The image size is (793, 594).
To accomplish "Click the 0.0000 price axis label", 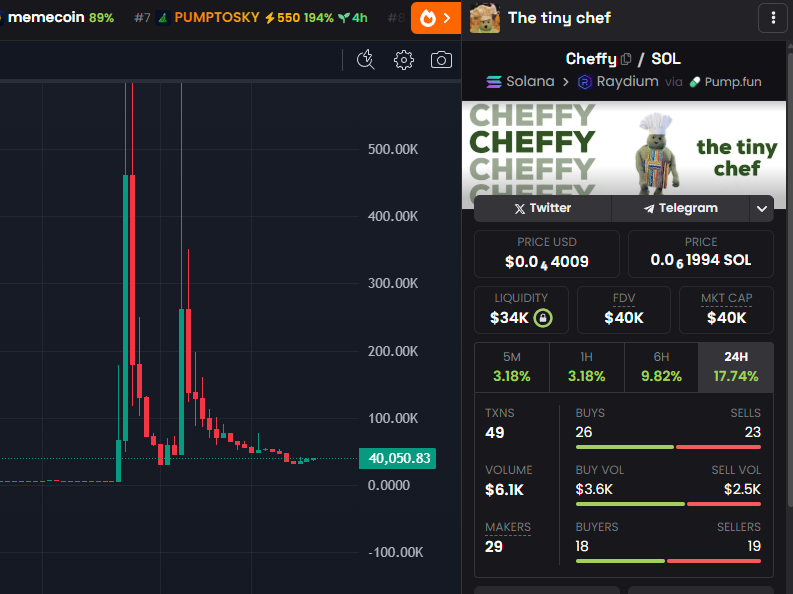I will (388, 485).
